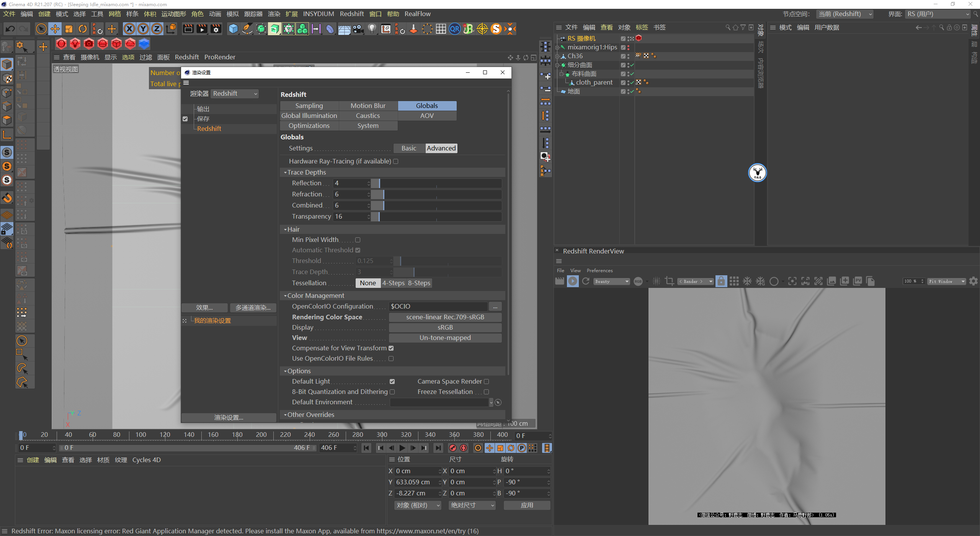Click the Light object bulb icon

(372, 29)
